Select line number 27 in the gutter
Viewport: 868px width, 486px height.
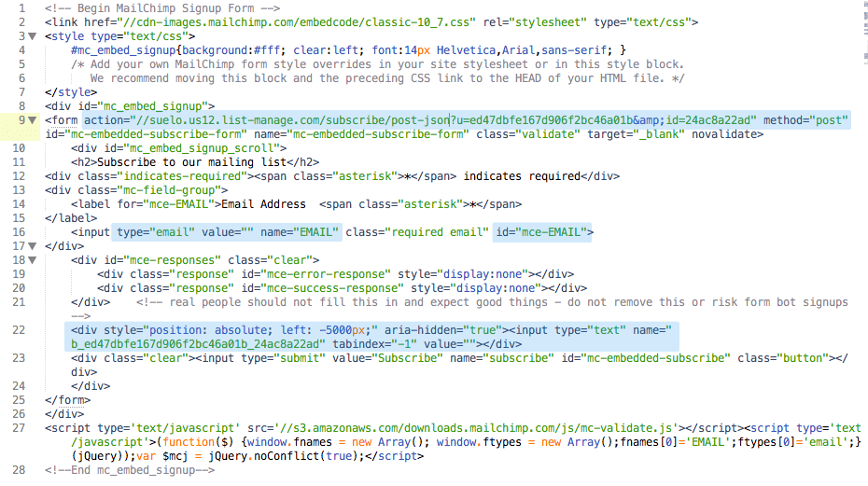[19, 428]
